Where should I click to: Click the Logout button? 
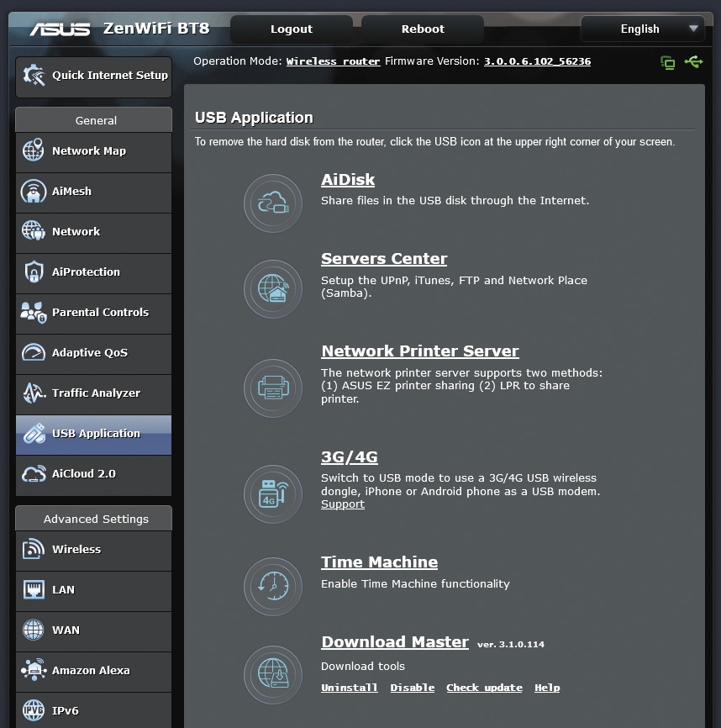(x=292, y=29)
